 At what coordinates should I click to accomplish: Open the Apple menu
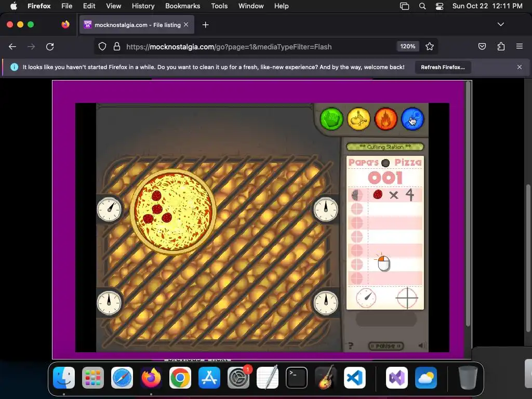pos(14,6)
